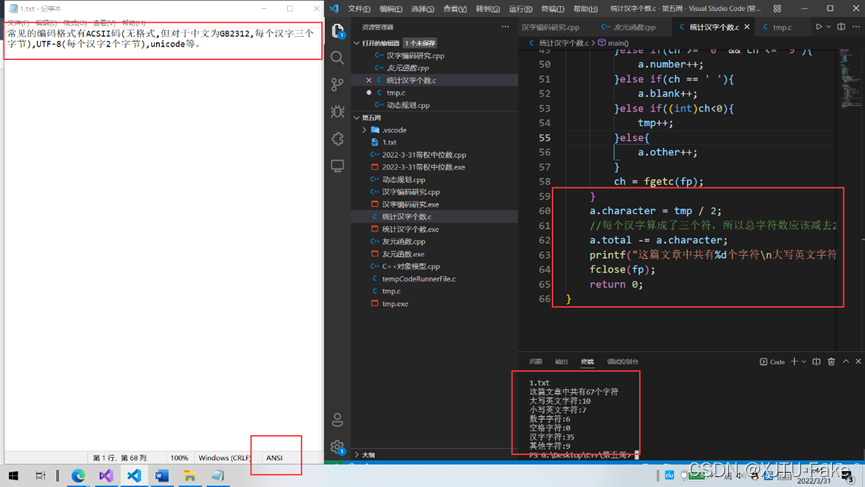865x487 pixels.
Task: Open the 文件 menu in VS Code
Action: pyautogui.click(x=359, y=9)
